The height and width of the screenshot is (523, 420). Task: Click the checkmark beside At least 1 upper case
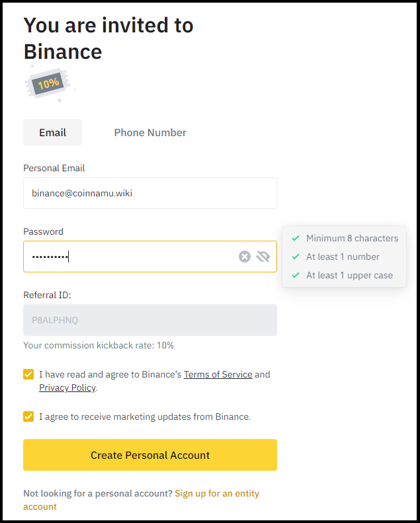pyautogui.click(x=296, y=275)
